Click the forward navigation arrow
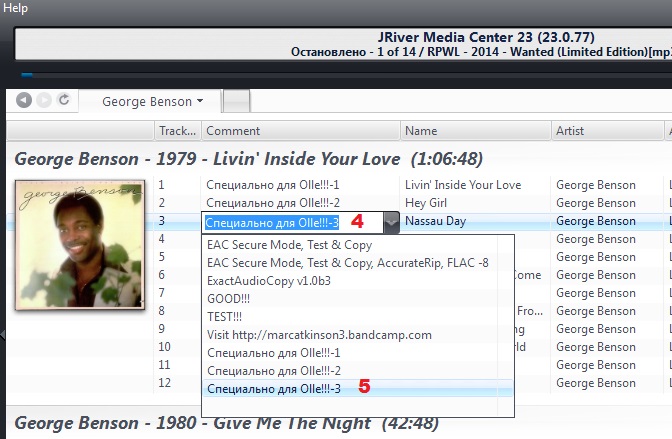Screen dimensions: 672x439 tap(44, 100)
